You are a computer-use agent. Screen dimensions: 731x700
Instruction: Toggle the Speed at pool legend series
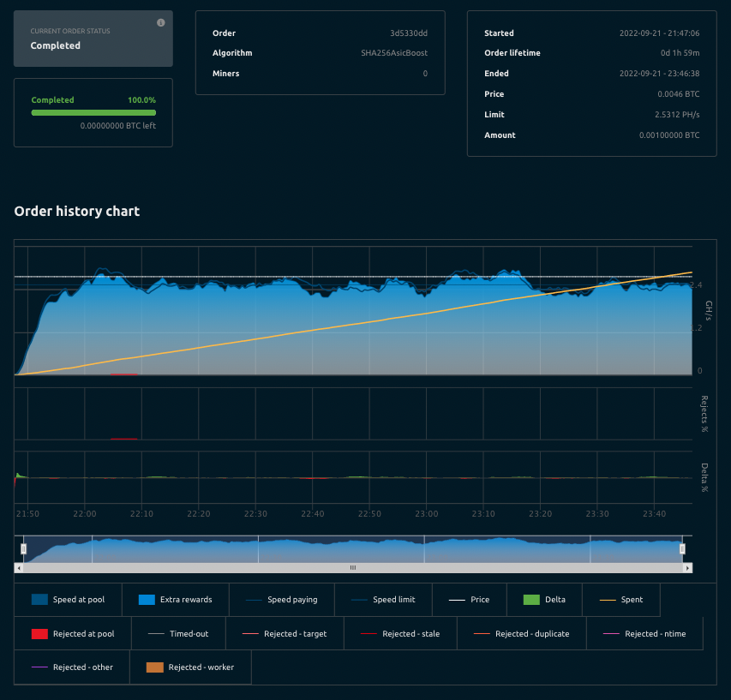click(68, 600)
